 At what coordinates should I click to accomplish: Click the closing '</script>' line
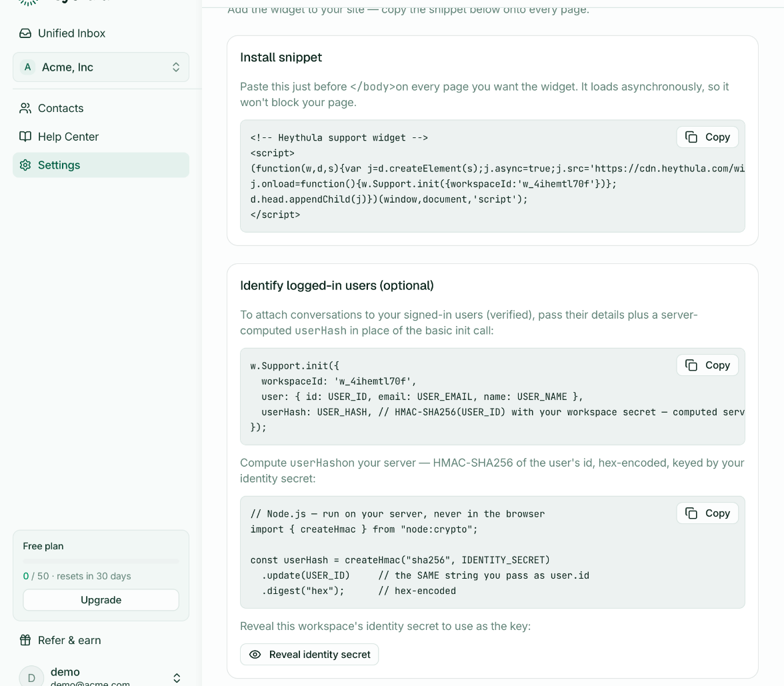[275, 215]
